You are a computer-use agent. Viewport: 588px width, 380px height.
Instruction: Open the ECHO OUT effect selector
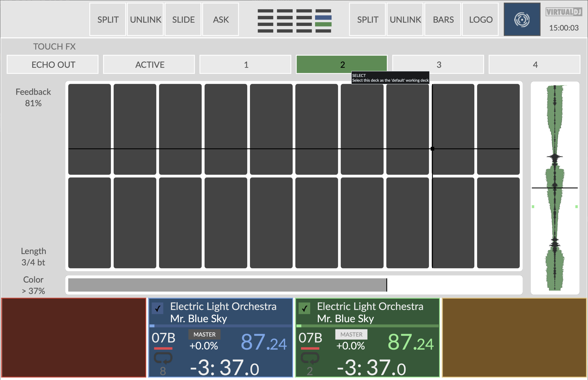(x=53, y=65)
